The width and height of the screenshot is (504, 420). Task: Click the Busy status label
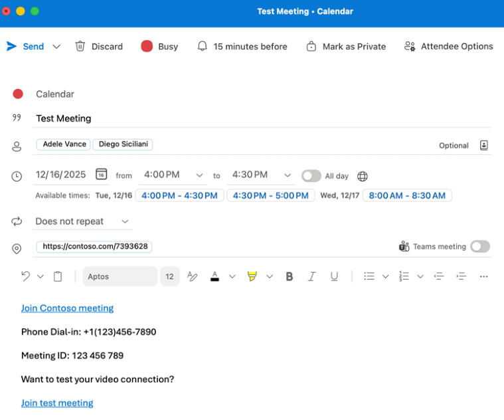168,47
